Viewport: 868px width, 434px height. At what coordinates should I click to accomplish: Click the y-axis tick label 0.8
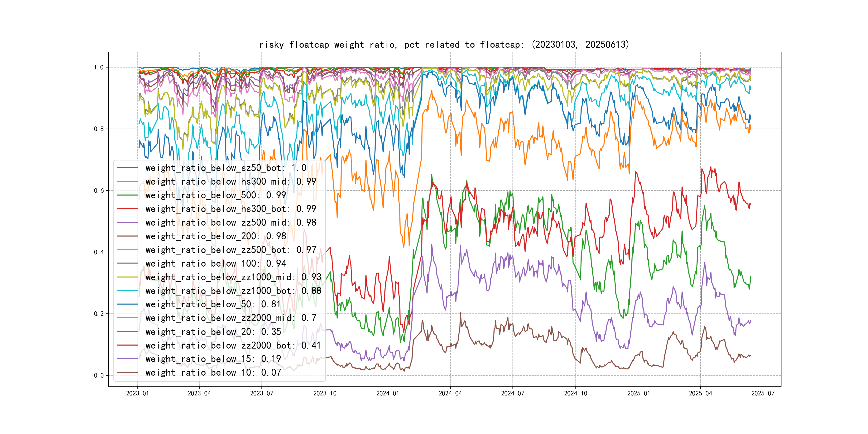pyautogui.click(x=99, y=129)
